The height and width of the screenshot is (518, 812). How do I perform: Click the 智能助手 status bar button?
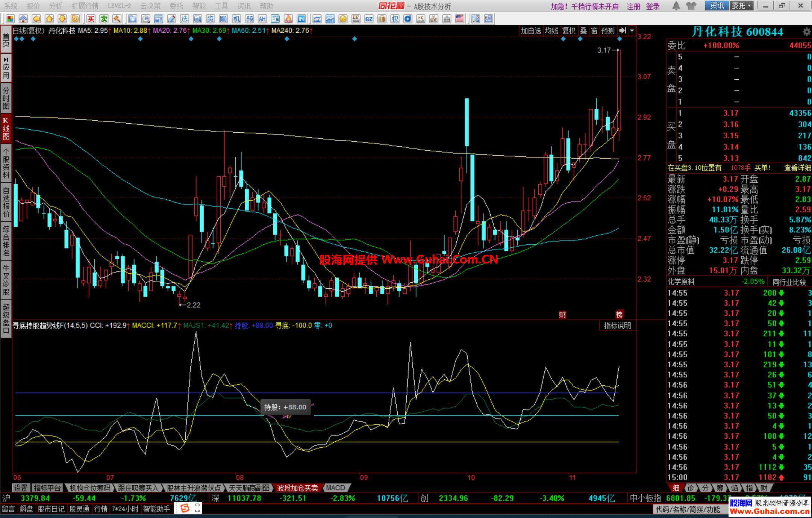[x=157, y=509]
